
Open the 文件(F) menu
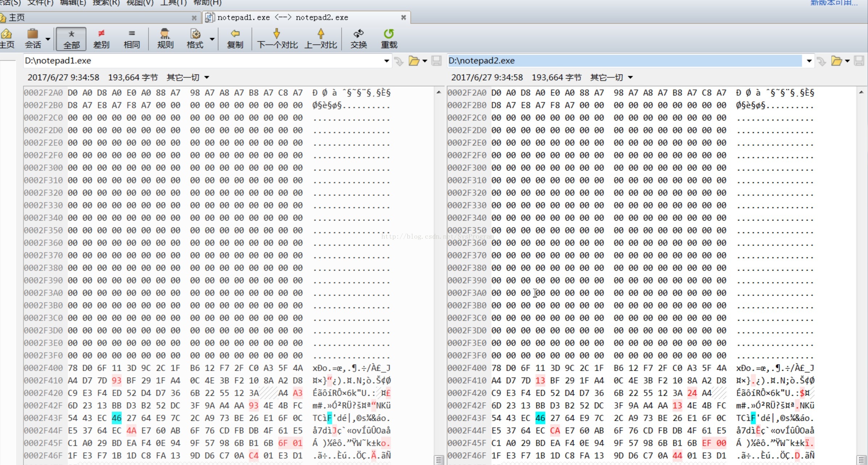(x=40, y=3)
